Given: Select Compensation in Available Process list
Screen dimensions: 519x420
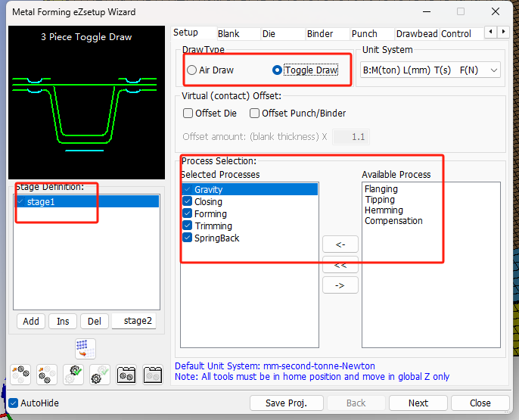Looking at the screenshot, I should click(x=393, y=221).
